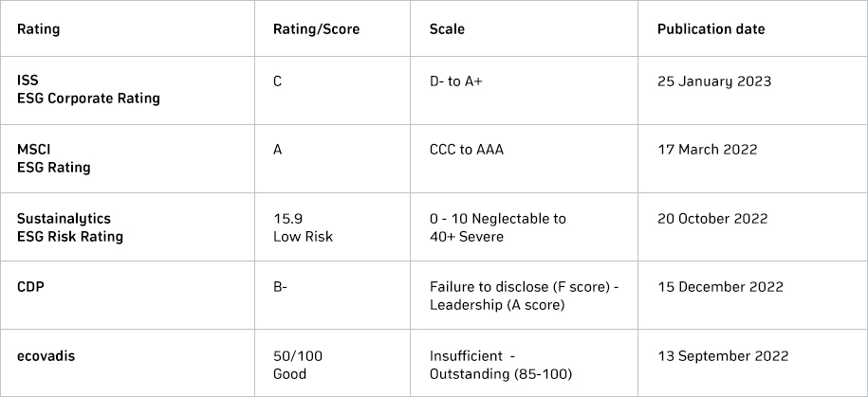Select the 20 October 2022 date
Screen dimensions: 868x397
(712, 219)
